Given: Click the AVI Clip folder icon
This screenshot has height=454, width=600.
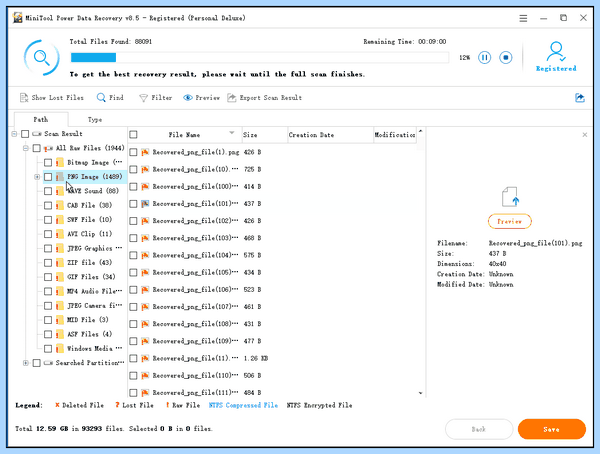Looking at the screenshot, I should [60, 234].
